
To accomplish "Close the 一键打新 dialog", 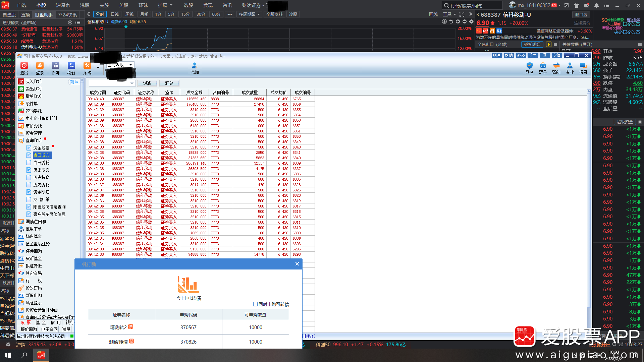I will [297, 264].
